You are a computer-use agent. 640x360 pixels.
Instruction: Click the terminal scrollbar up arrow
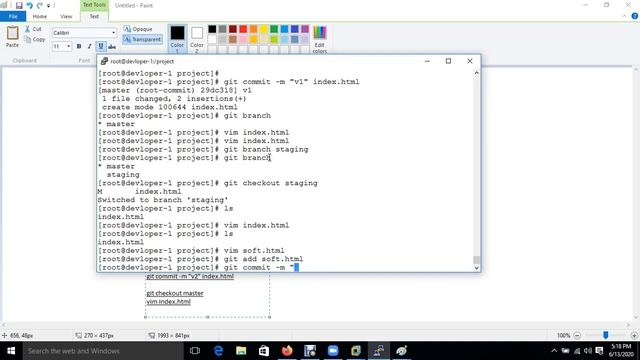476,73
